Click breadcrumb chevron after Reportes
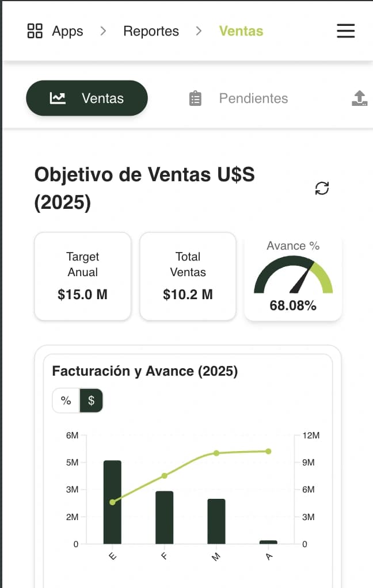373x588 pixels. (x=199, y=31)
